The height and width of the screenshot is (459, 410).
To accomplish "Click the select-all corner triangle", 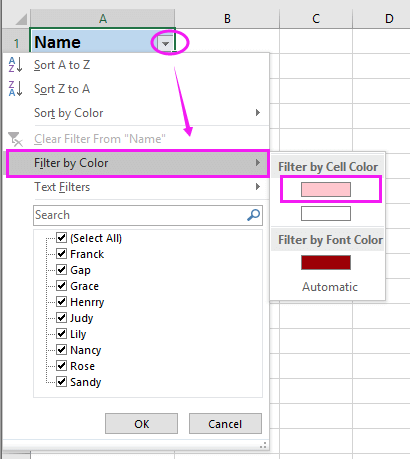I will pyautogui.click(x=21, y=19).
